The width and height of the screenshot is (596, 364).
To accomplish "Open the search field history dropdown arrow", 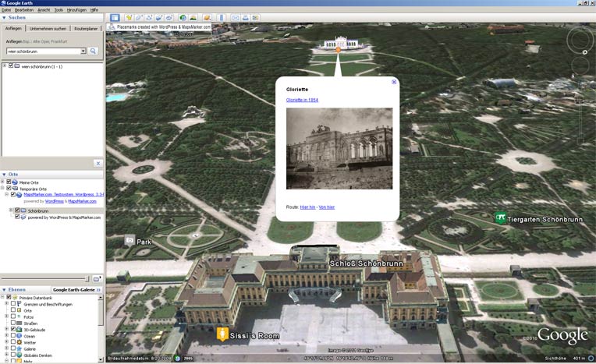I will pos(83,51).
